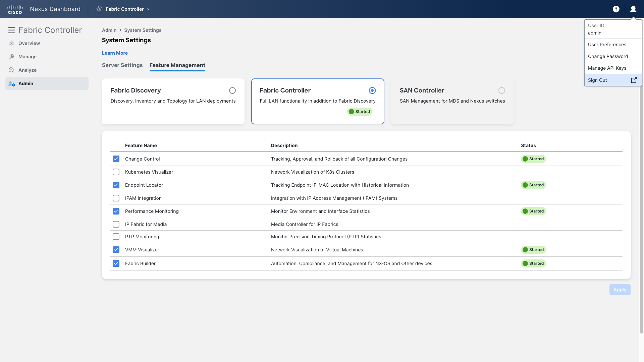Open Manage API Keys menu entry
The width and height of the screenshot is (644, 362).
(613, 68)
